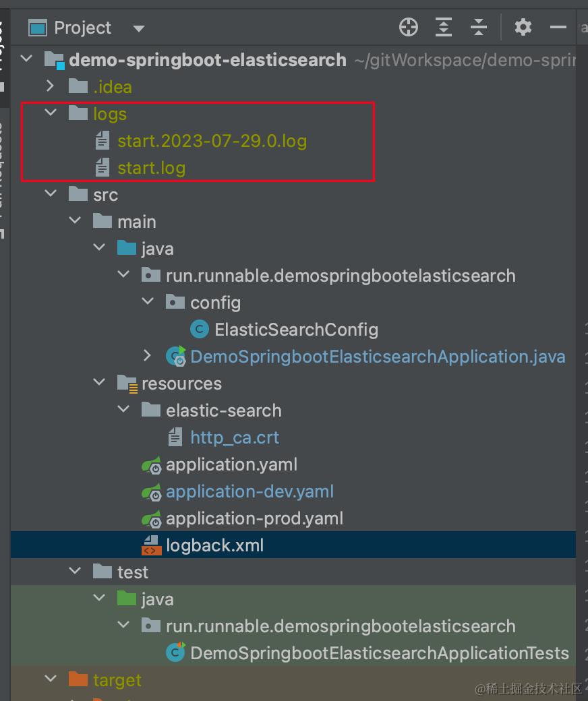
Task: Collapse the run.runnable package under main java
Action: (x=123, y=274)
